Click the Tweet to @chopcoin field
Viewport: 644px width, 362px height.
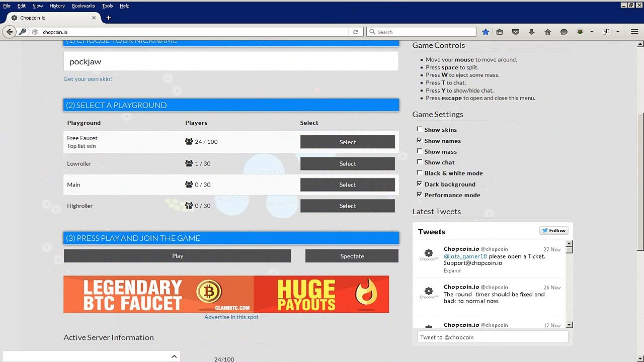click(493, 337)
